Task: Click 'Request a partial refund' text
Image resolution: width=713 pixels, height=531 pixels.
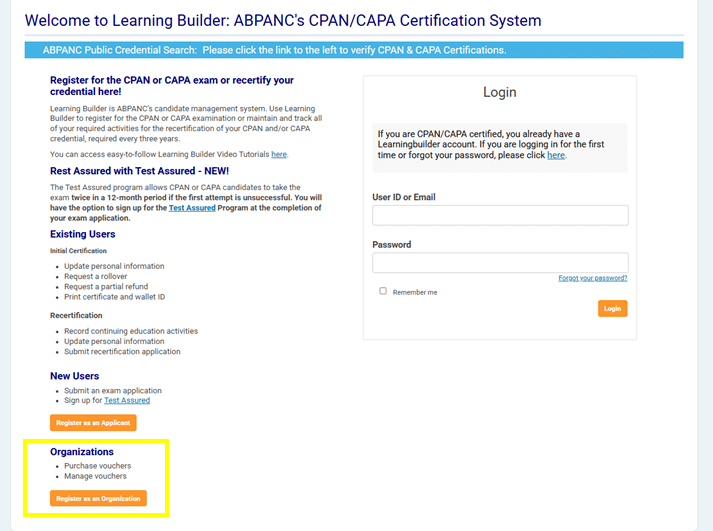Action: click(106, 286)
